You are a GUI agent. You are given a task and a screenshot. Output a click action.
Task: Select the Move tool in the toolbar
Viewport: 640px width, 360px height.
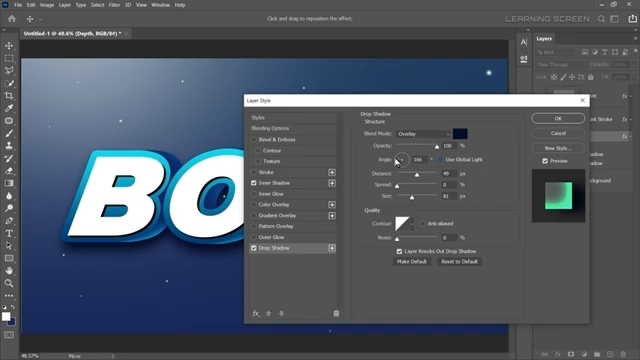pos(9,46)
